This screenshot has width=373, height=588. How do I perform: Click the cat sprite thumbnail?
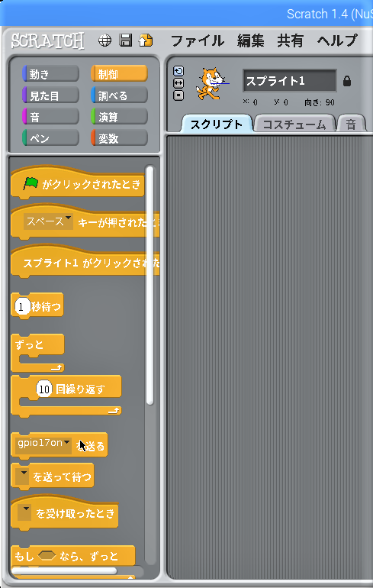pos(211,83)
